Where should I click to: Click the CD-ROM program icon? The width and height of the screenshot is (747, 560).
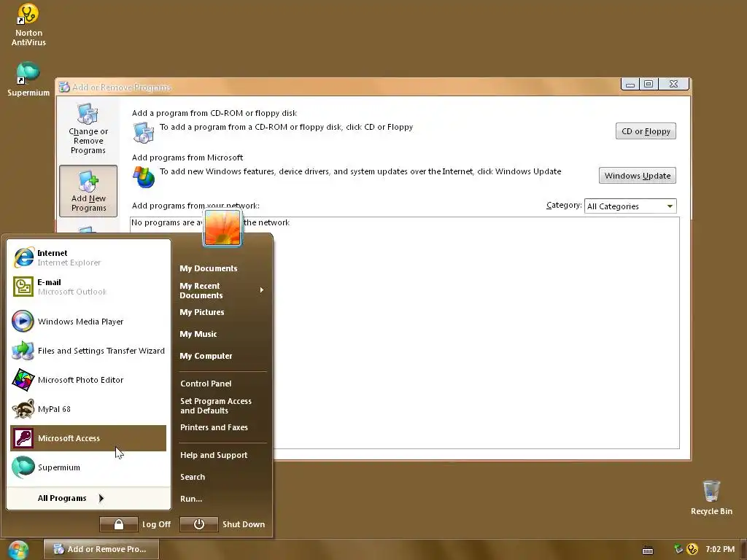click(144, 133)
